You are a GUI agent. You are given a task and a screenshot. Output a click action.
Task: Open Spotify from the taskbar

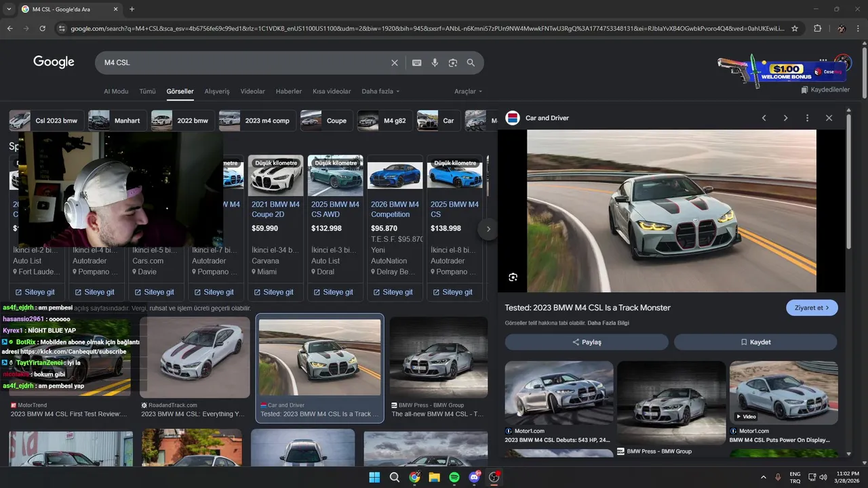[454, 477]
